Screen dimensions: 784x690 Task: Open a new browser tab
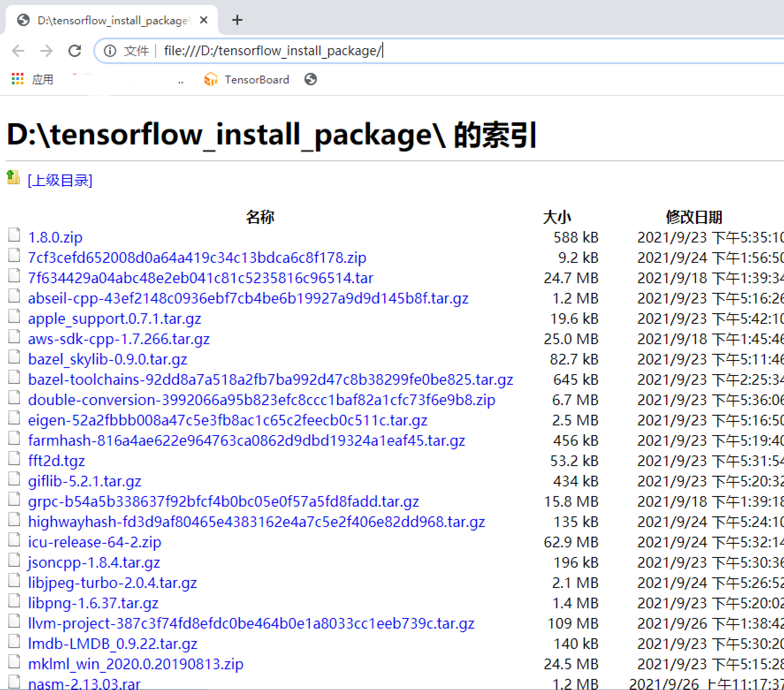click(237, 20)
